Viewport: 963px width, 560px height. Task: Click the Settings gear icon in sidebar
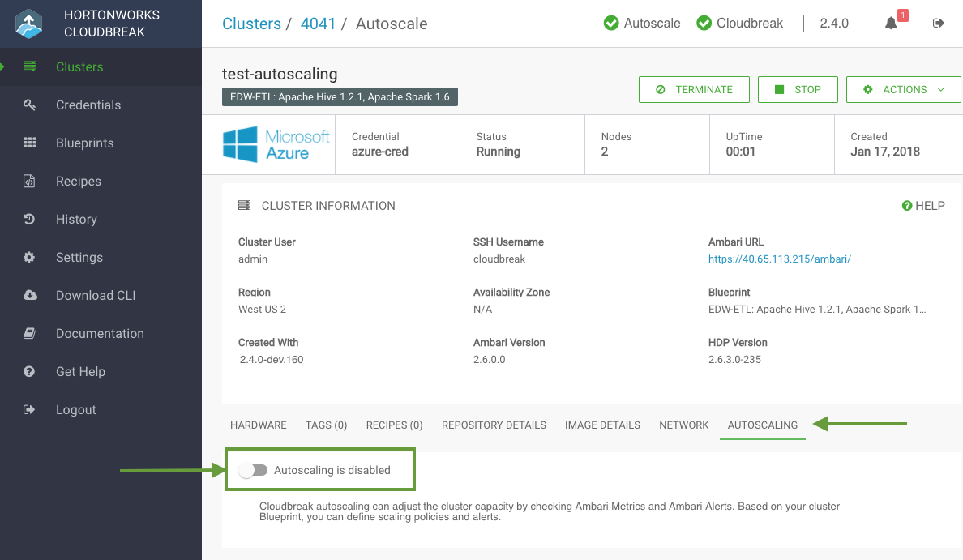pyautogui.click(x=29, y=257)
